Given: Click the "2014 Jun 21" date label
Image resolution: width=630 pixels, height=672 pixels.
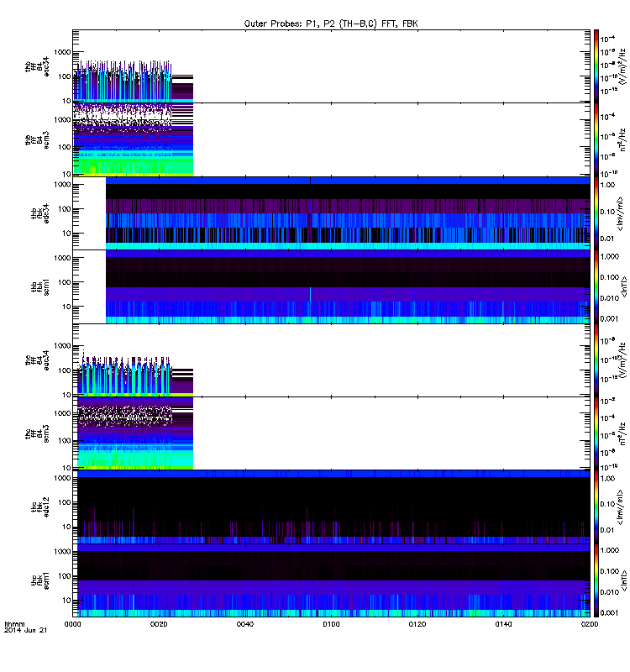Looking at the screenshot, I should click(26, 630).
